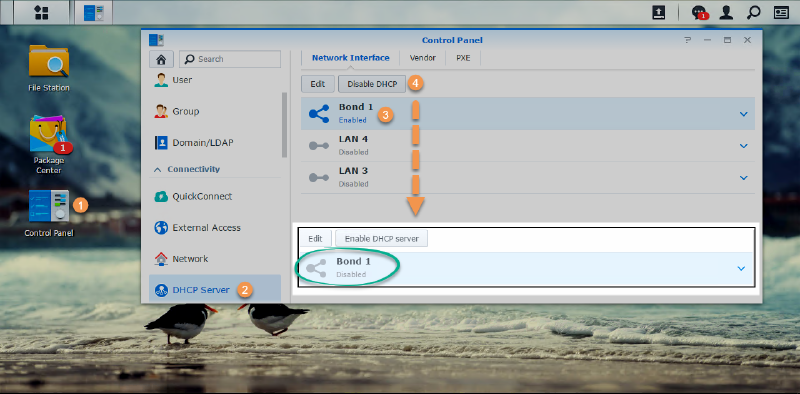
Task: Open the Main Menu grid icon
Action: [41, 13]
